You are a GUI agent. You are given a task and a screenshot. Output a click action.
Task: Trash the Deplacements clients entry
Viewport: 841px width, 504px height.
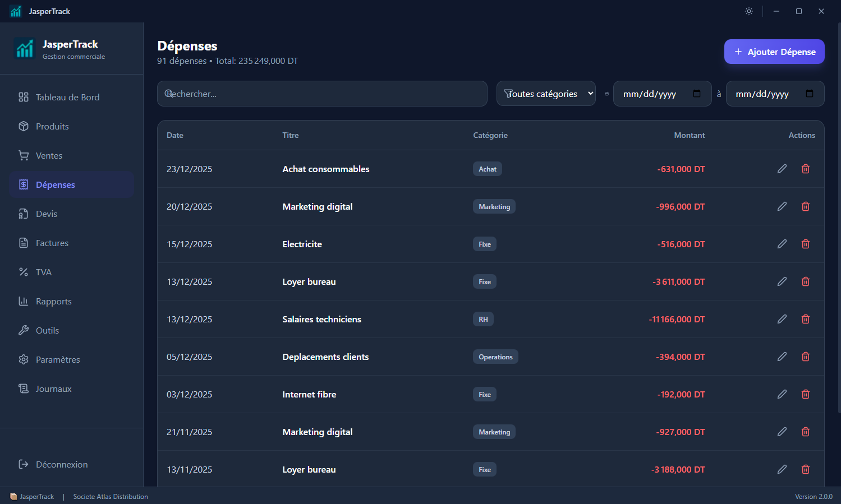[x=805, y=357]
